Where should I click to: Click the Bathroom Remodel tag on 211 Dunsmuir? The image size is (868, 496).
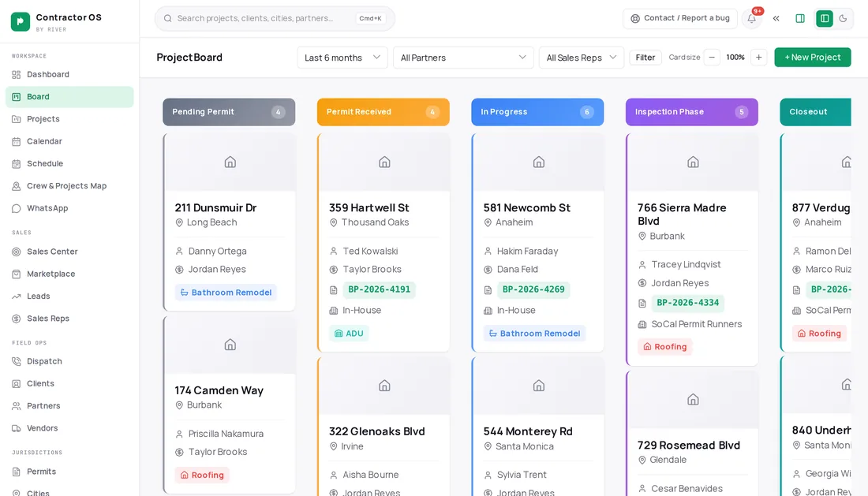pyautogui.click(x=226, y=293)
